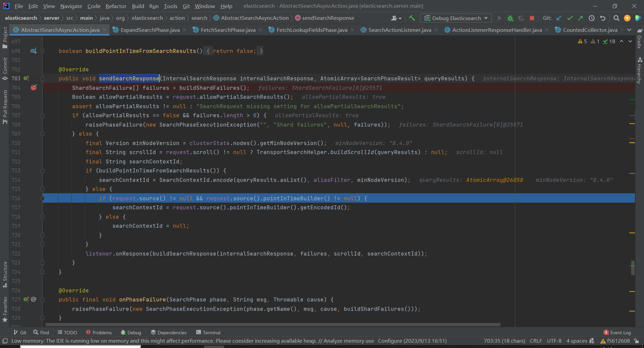Toggle the Project tool window
This screenshot has width=644, height=348.
point(5,38)
